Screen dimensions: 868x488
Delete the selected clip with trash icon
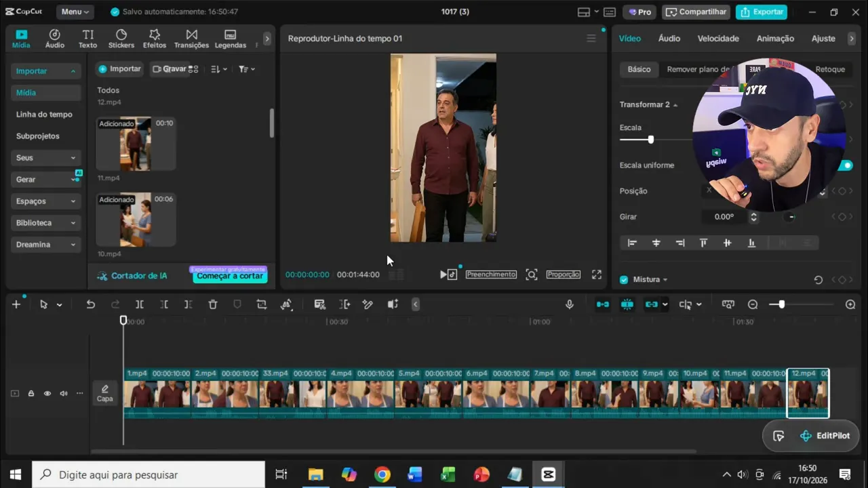coord(213,305)
